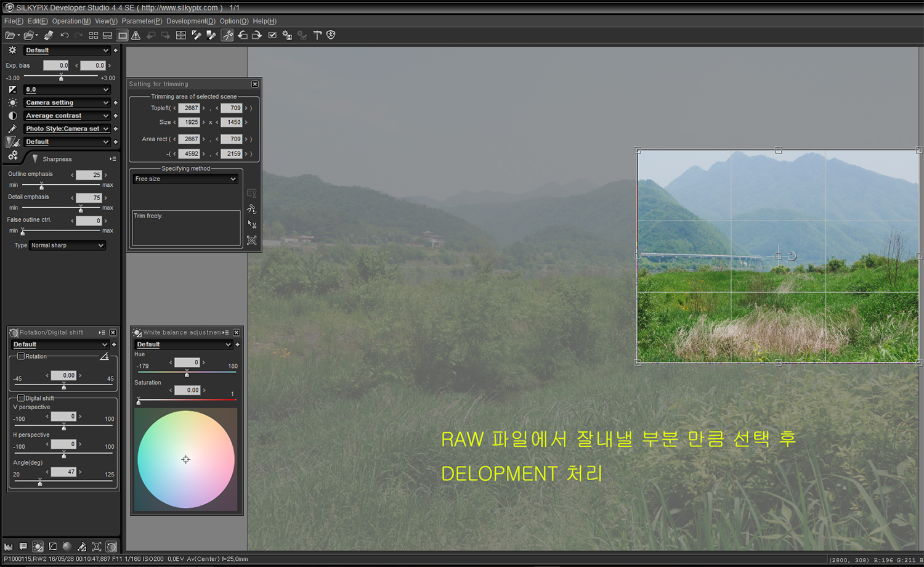Open the Parameter(P) menu
Image resolution: width=924 pixels, height=567 pixels.
click(142, 21)
